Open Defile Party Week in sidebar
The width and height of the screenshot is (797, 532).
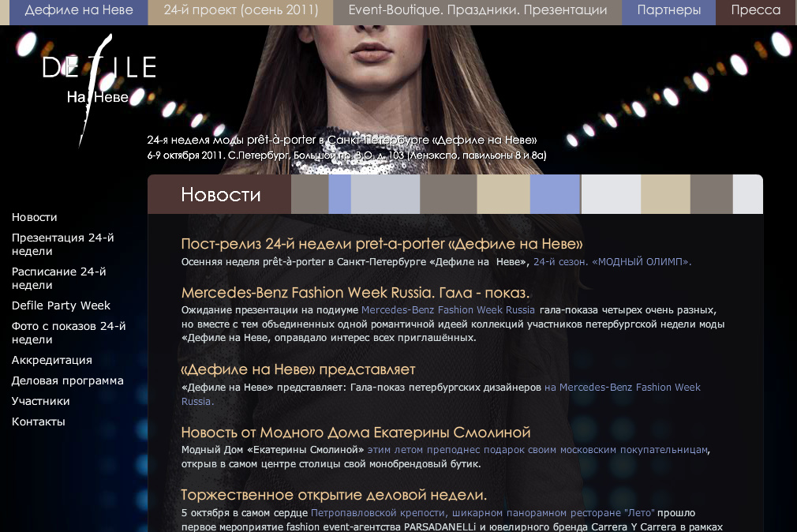click(61, 305)
